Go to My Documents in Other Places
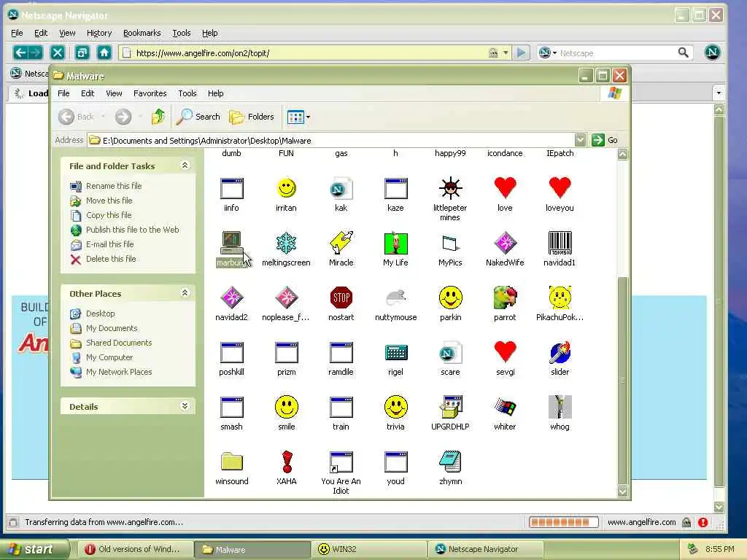747x560 pixels. pos(112,328)
